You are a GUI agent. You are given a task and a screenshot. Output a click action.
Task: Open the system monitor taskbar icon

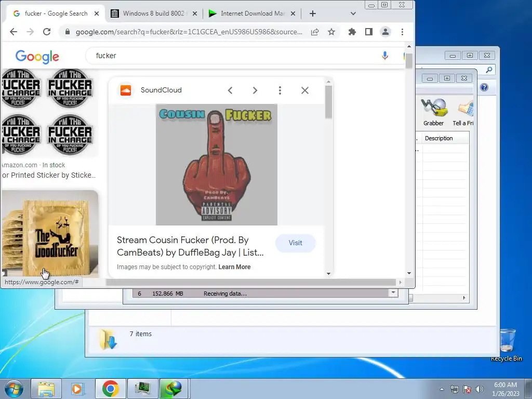(x=142, y=389)
